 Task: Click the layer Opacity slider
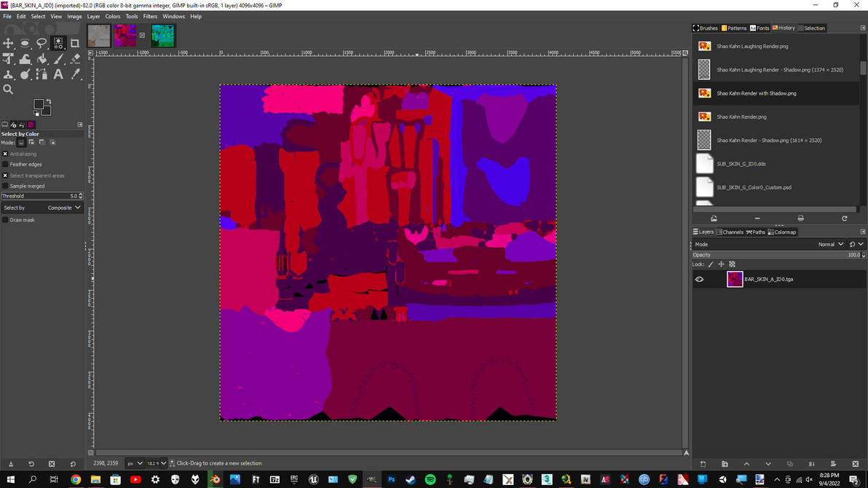click(779, 255)
